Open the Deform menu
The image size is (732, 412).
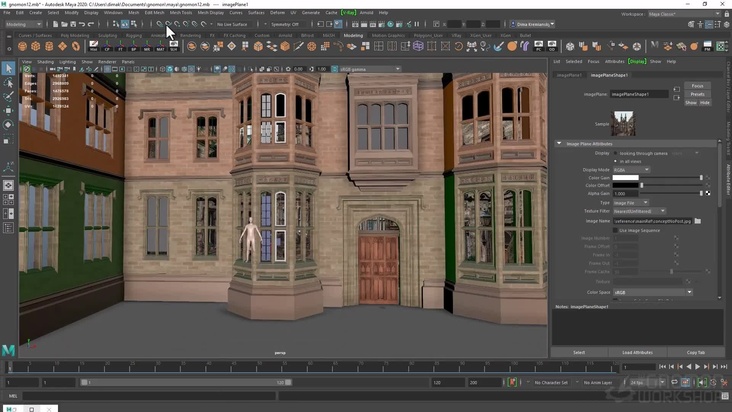tap(277, 13)
